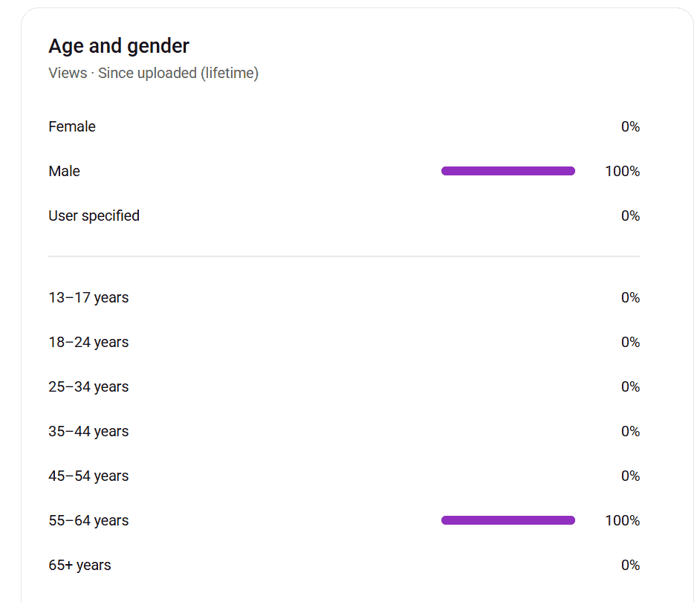Click the "Age and gender" card title

coord(119,46)
